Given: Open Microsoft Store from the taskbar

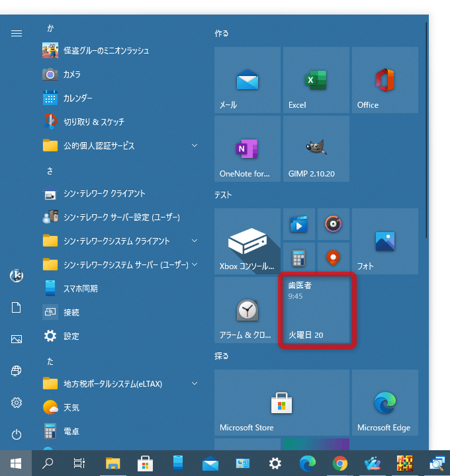Looking at the screenshot, I should click(x=145, y=463).
